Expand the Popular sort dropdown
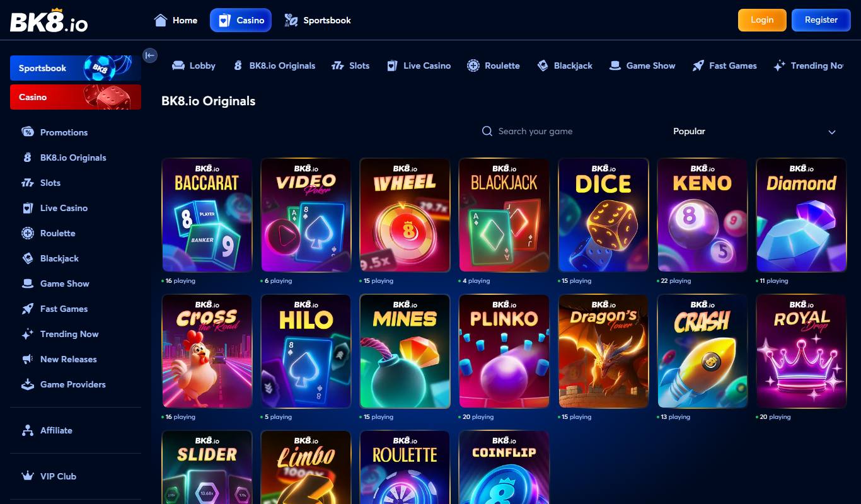 [x=754, y=132]
